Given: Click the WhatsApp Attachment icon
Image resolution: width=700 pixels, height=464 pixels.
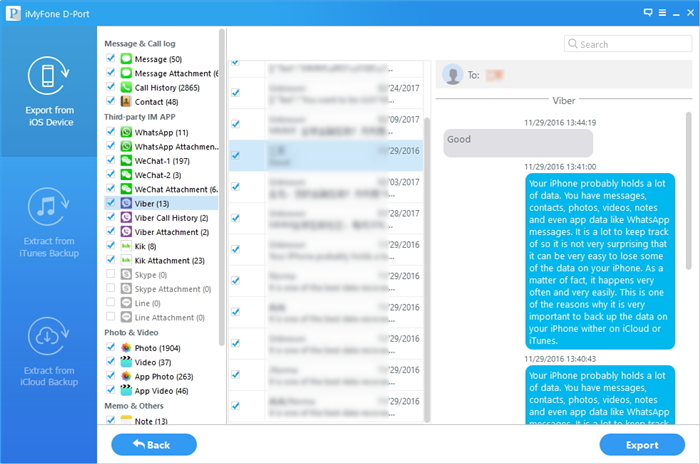Looking at the screenshot, I should click(126, 146).
